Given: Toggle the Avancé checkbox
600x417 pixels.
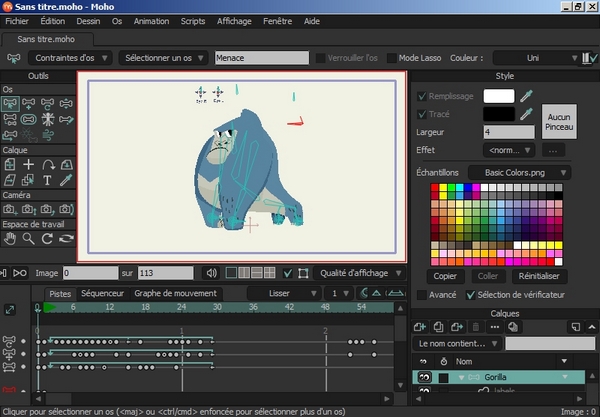Looking at the screenshot, I should [x=422, y=295].
